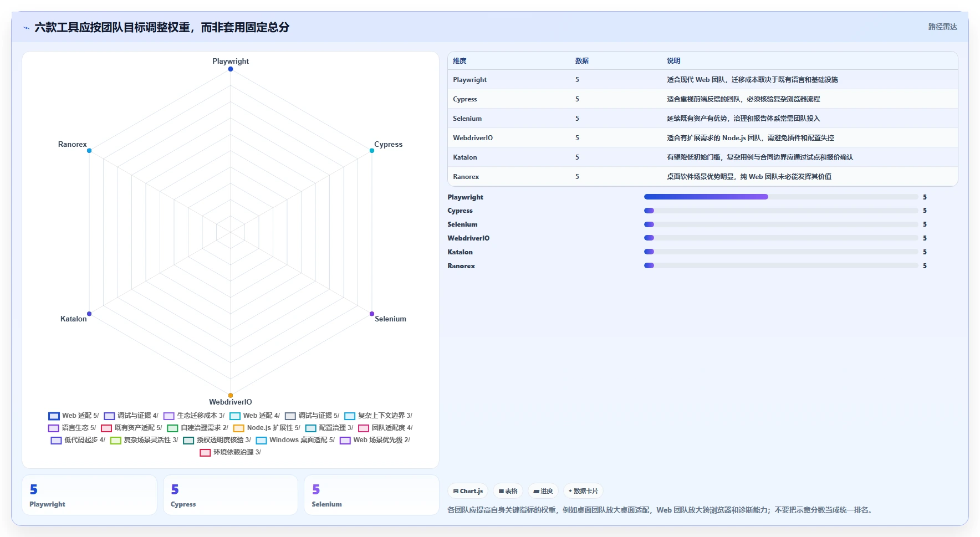This screenshot has width=980, height=537.
Task: Toggle the 'Web 场景优先级 2/' legend entry
Action: [x=375, y=440]
